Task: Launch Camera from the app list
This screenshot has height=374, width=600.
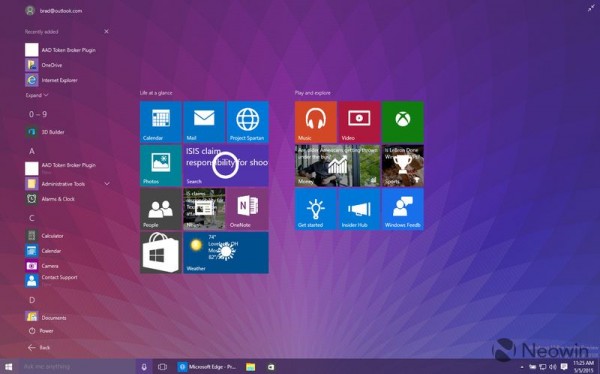Action: [x=42, y=266]
